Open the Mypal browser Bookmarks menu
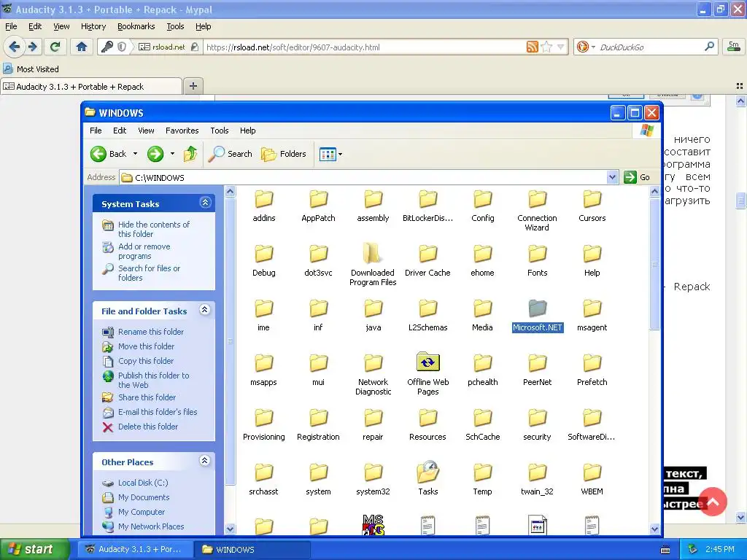Image resolution: width=747 pixels, height=560 pixels. [136, 27]
